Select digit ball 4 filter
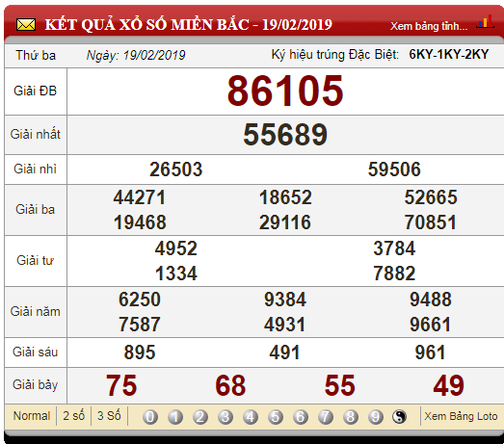 tap(251, 417)
